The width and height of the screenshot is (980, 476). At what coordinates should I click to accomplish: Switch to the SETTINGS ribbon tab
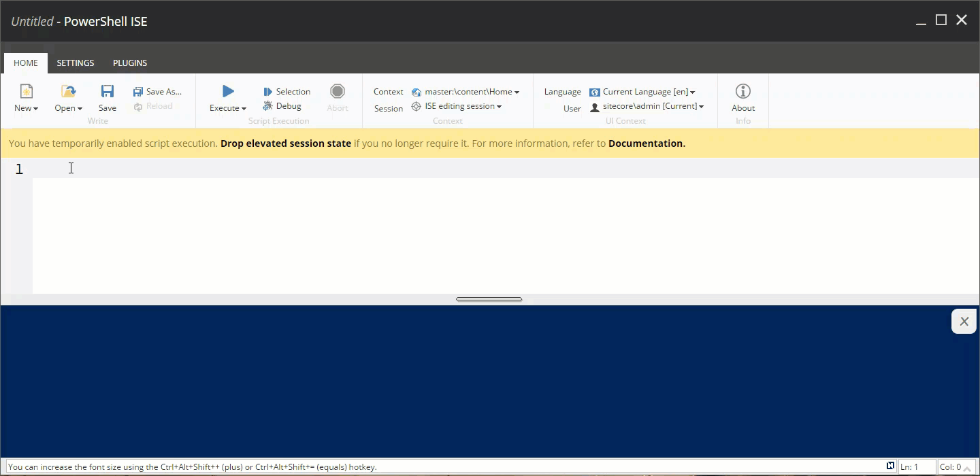[x=76, y=63]
